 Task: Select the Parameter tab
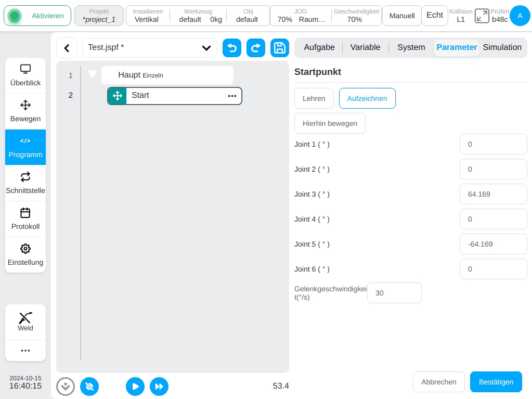pos(457,47)
